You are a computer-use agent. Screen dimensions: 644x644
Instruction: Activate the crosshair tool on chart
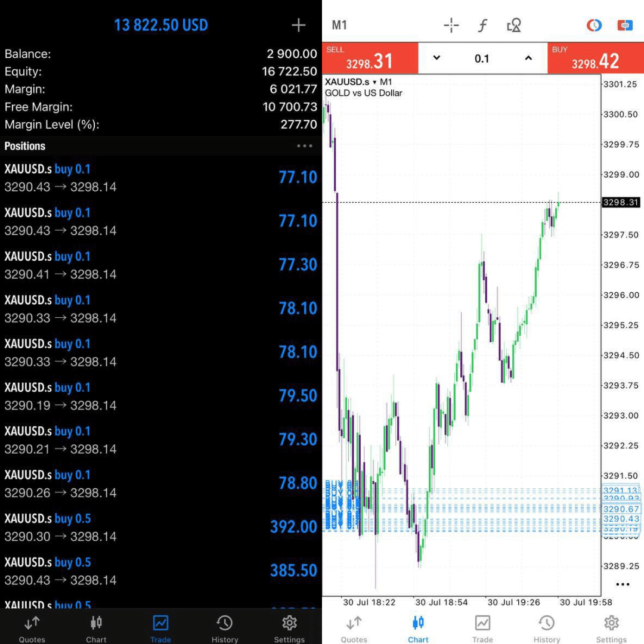coord(451,25)
